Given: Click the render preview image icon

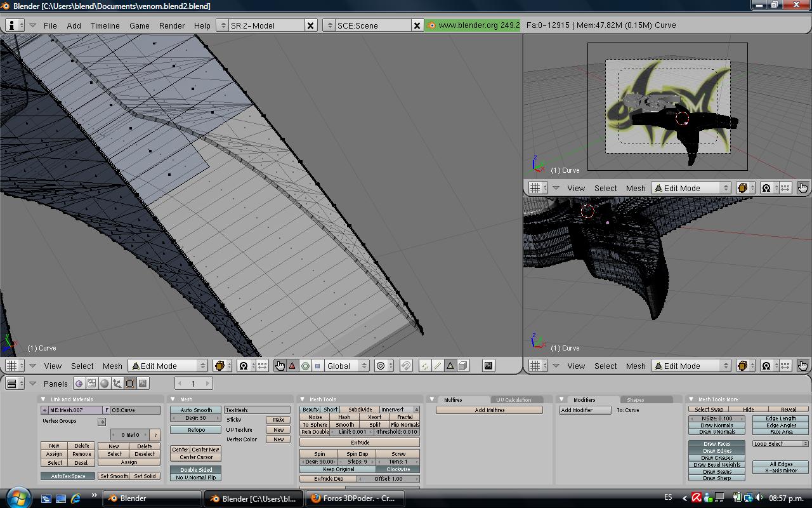Looking at the screenshot, I should (x=488, y=366).
